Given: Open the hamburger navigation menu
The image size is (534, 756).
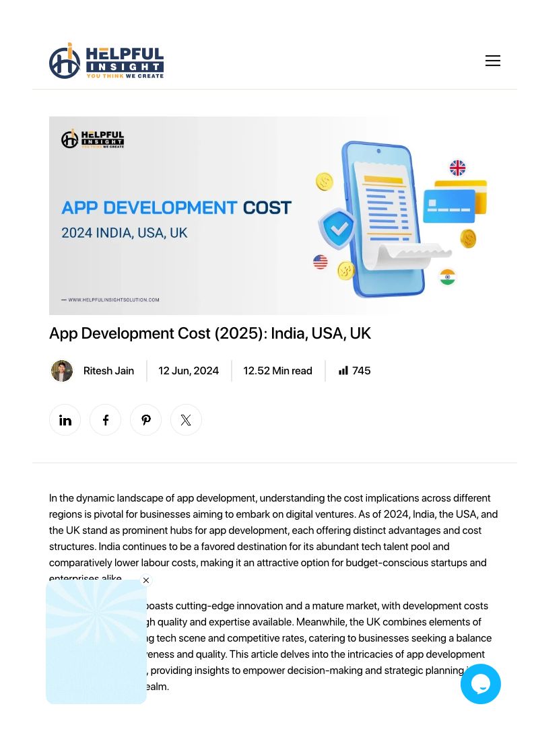Looking at the screenshot, I should [492, 61].
